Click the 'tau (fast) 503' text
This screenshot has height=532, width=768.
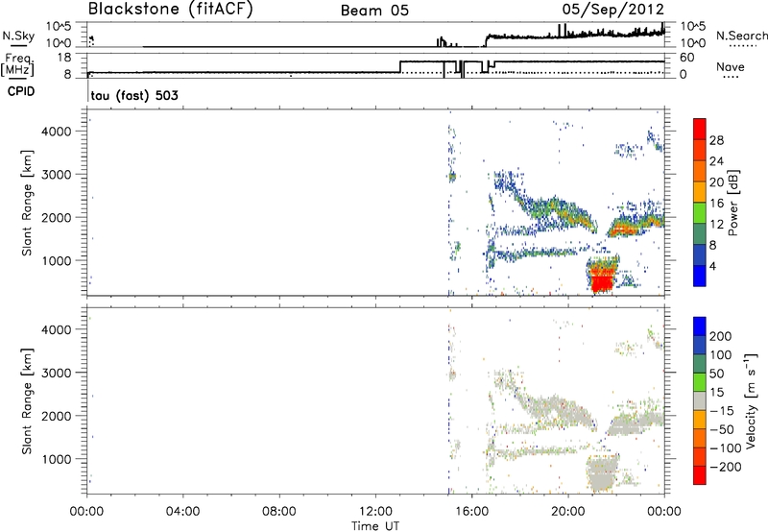[134, 95]
